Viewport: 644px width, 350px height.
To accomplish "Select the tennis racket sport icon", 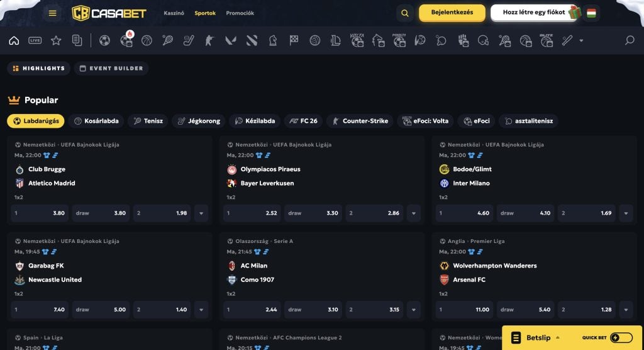I will pyautogui.click(x=167, y=40).
